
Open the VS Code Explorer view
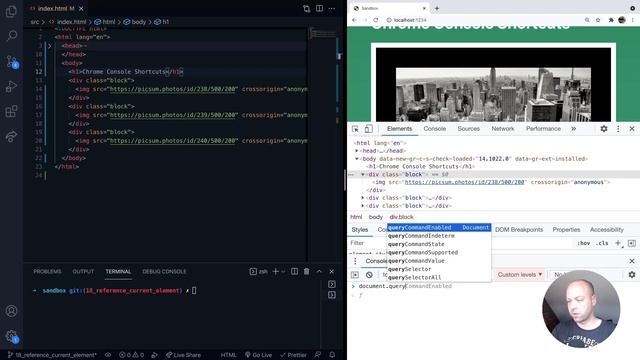point(11,11)
